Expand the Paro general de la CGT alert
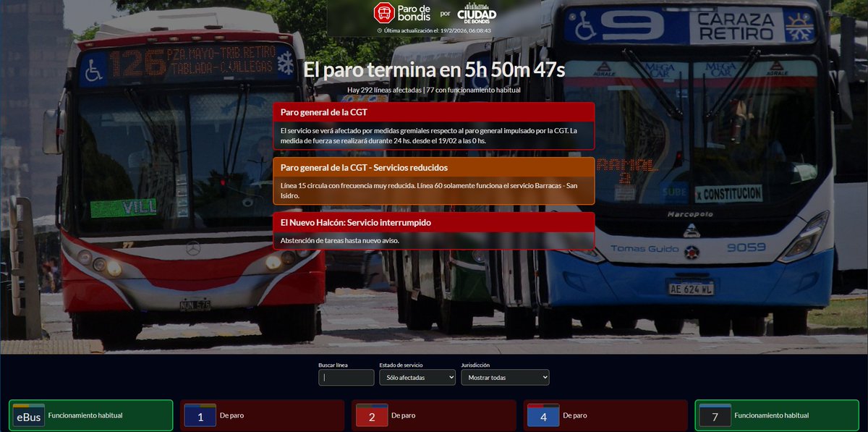Viewport: 868px width, 432px height. tap(434, 112)
